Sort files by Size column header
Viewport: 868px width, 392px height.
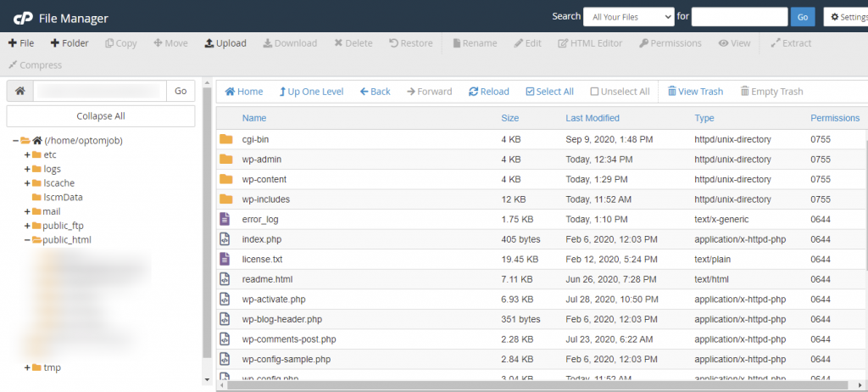(509, 118)
